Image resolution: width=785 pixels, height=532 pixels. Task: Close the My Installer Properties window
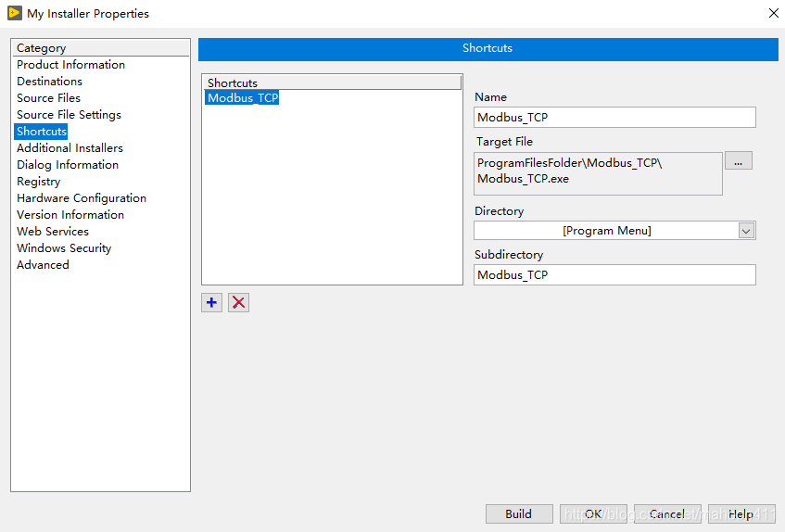pyautogui.click(x=774, y=13)
